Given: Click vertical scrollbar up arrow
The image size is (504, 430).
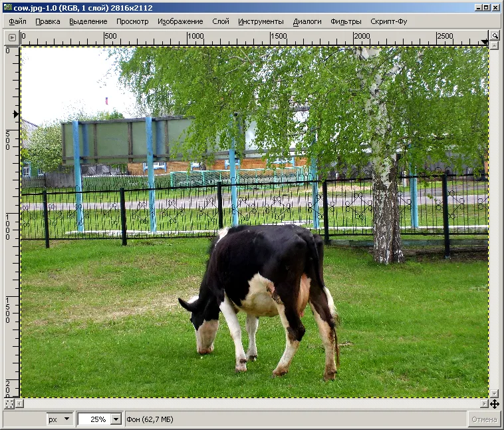Looking at the screenshot, I should click(494, 45).
